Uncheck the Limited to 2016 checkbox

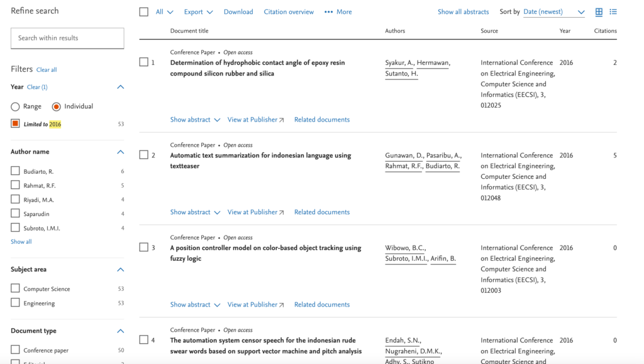15,124
